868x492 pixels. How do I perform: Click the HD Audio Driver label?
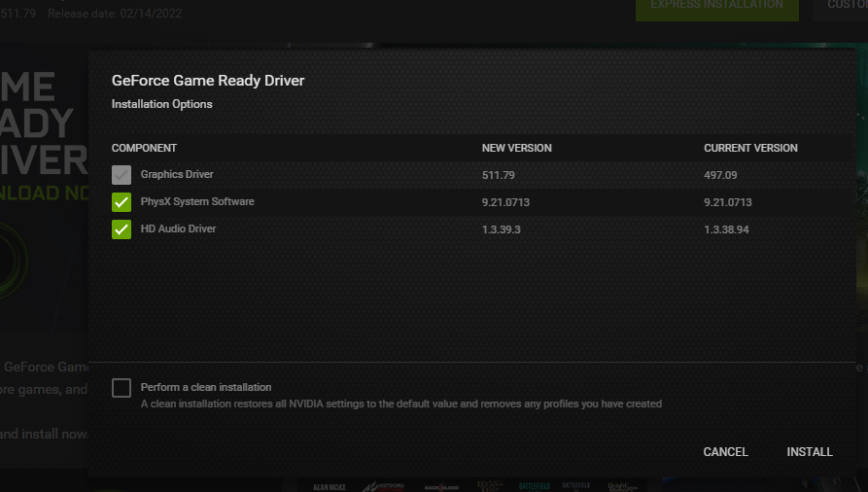point(178,228)
